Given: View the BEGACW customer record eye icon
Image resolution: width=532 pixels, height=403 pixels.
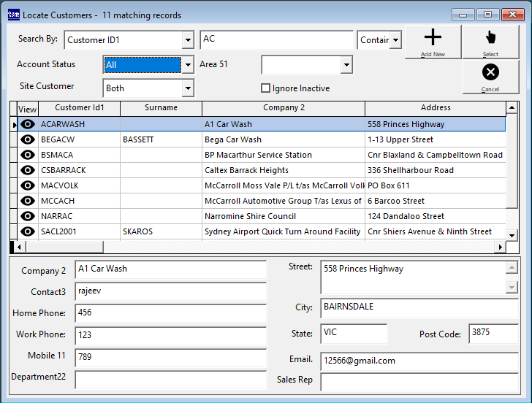Looking at the screenshot, I should (x=28, y=139).
